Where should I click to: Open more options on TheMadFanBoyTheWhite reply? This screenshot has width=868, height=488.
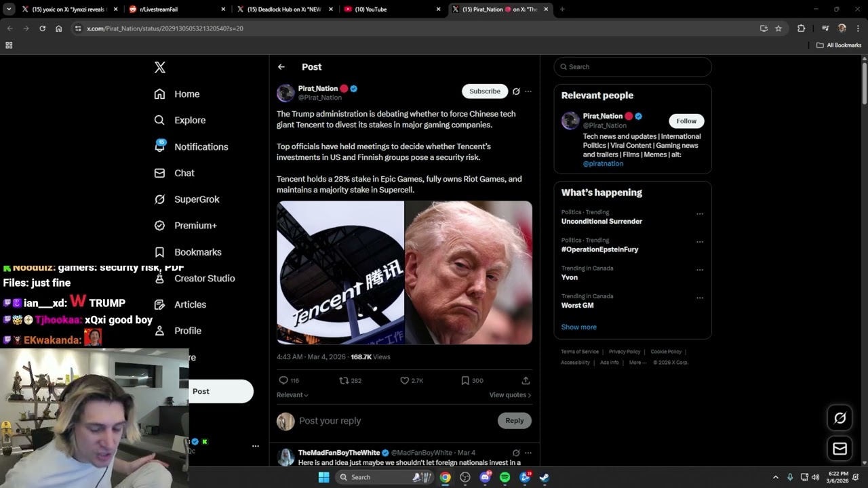(x=528, y=453)
